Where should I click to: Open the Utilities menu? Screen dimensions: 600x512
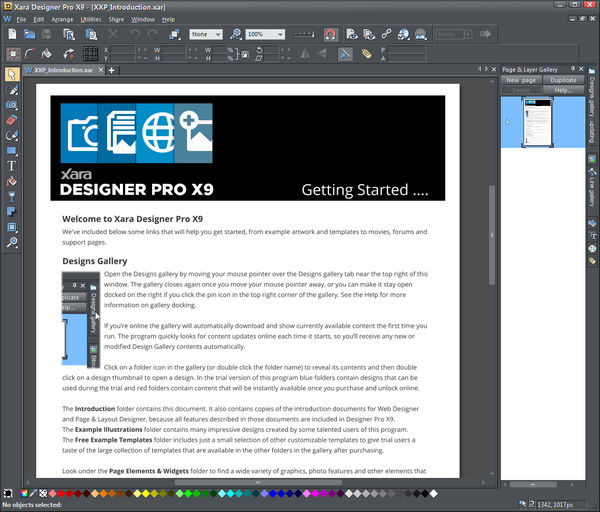[x=91, y=20]
